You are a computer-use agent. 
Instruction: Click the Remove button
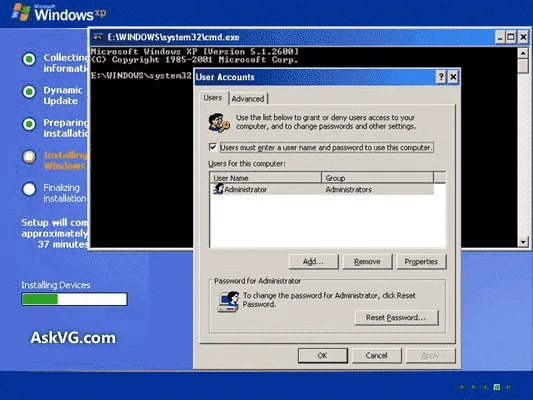(367, 262)
